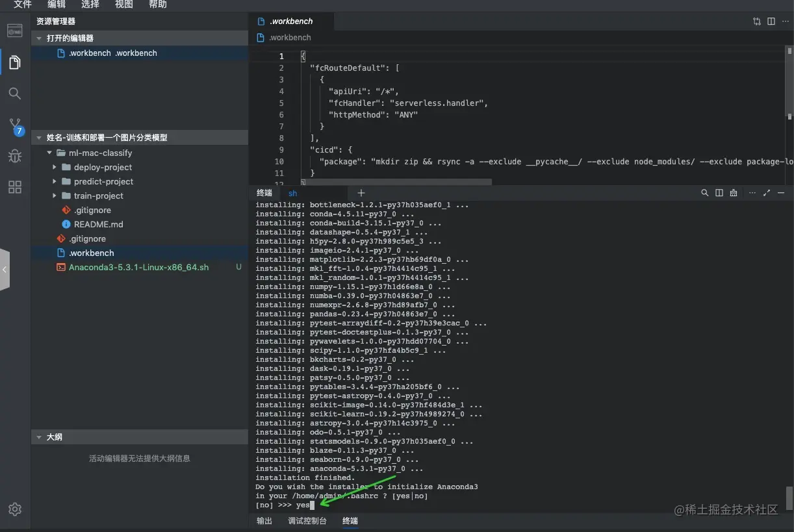Open the 视图 menu
This screenshot has height=532, width=794.
(124, 5)
